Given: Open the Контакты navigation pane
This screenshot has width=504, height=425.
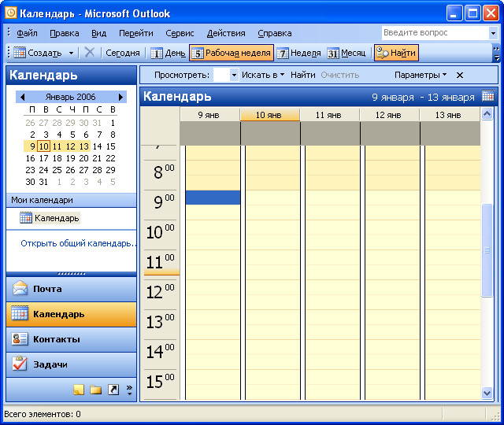Looking at the screenshot, I should [72, 339].
